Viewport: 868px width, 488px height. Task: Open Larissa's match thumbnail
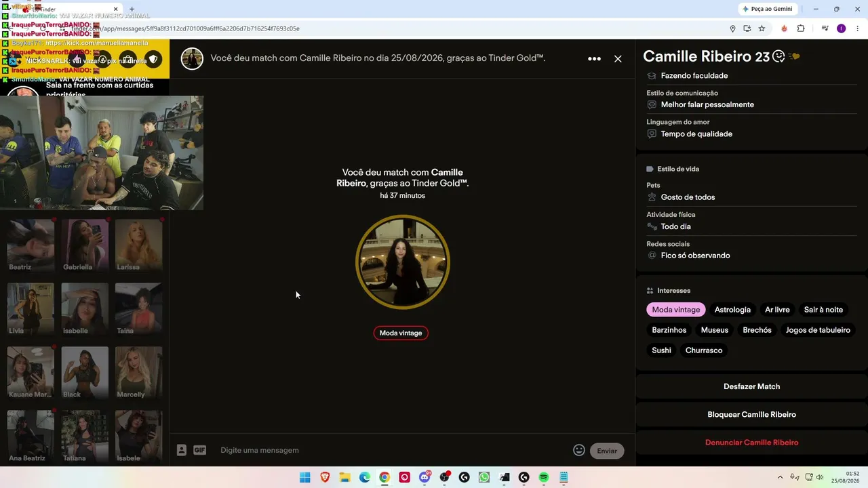click(138, 245)
